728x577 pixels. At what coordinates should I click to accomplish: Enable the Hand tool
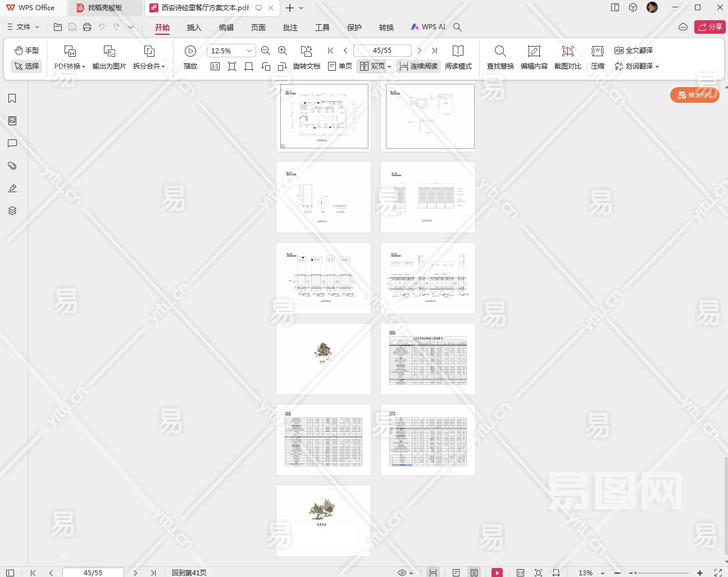pyautogui.click(x=26, y=51)
